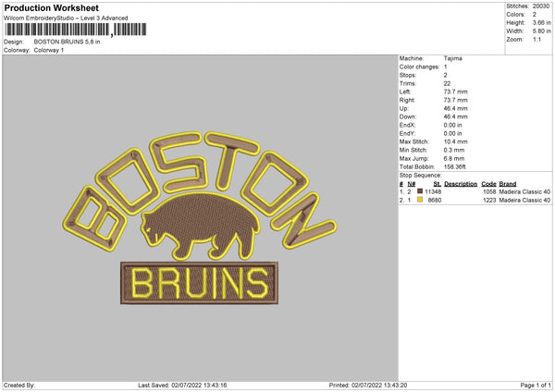555x392 pixels.
Task: Click stitch count "8680" in stop sequence
Action: pos(435,201)
